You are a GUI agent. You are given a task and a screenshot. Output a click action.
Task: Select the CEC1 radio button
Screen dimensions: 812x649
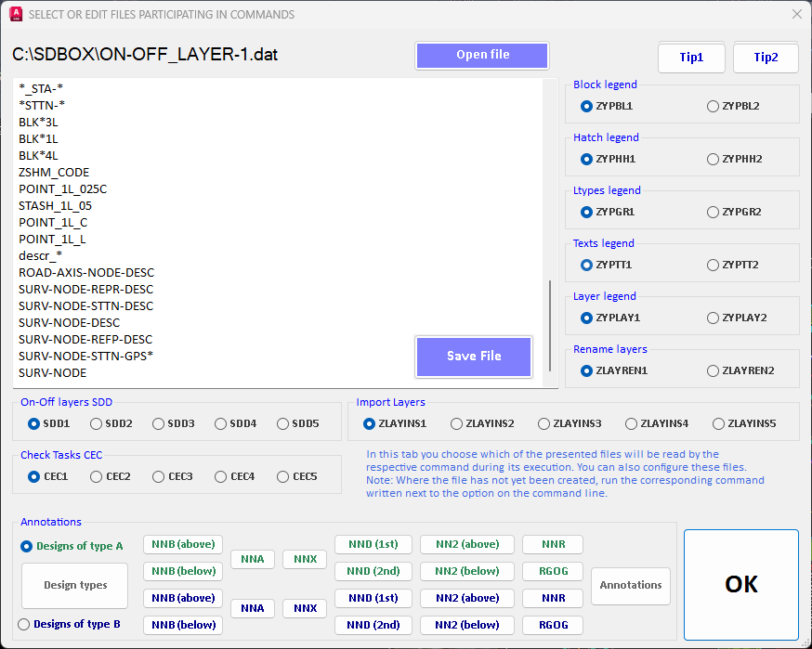point(48,476)
